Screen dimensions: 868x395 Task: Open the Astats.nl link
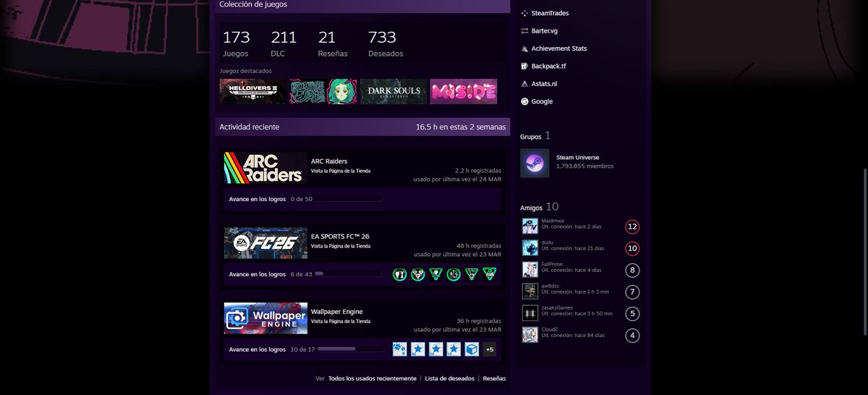[x=544, y=84]
